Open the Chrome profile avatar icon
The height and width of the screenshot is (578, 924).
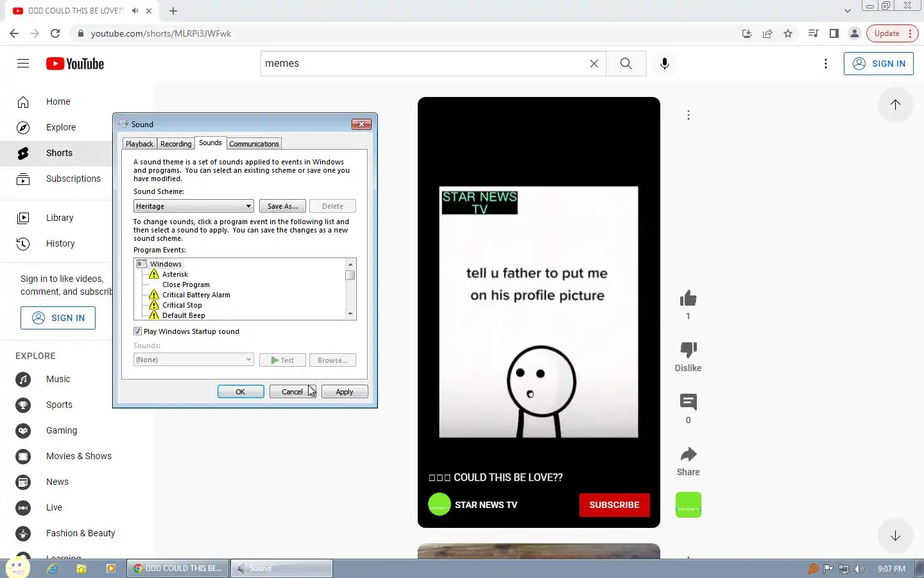(x=855, y=33)
